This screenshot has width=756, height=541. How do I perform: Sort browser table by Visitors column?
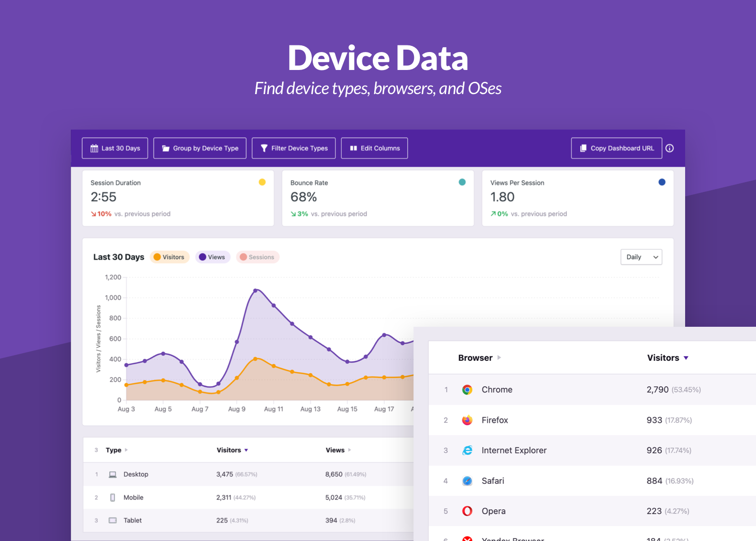coord(668,358)
